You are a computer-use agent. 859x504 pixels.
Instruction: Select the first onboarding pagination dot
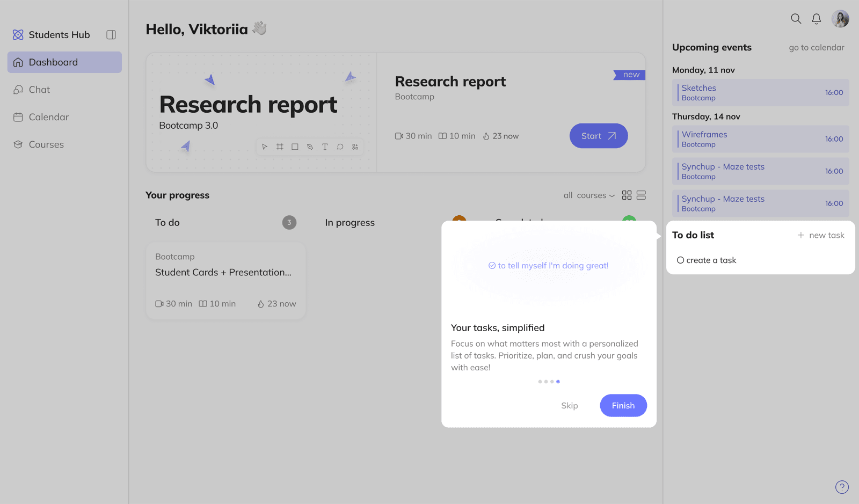(540, 382)
